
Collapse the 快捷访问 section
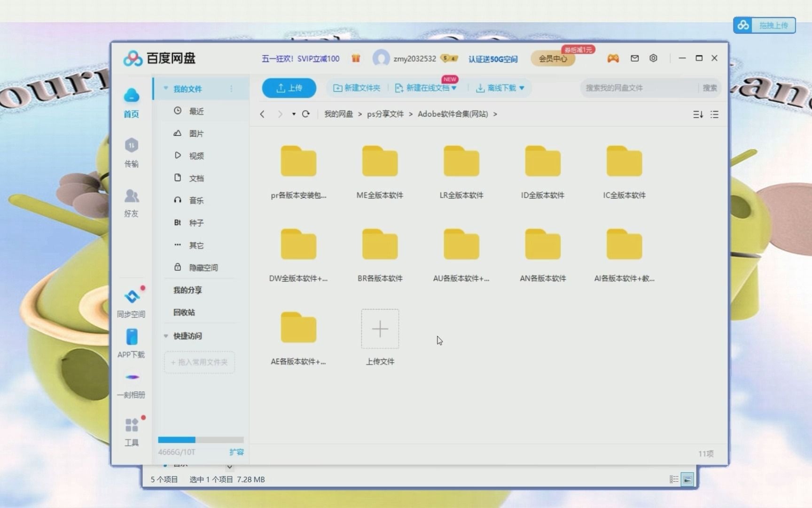[165, 336]
